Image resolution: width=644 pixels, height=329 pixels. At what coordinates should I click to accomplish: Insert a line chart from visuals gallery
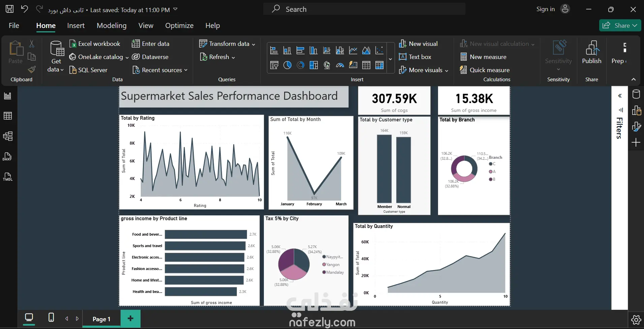(353, 51)
